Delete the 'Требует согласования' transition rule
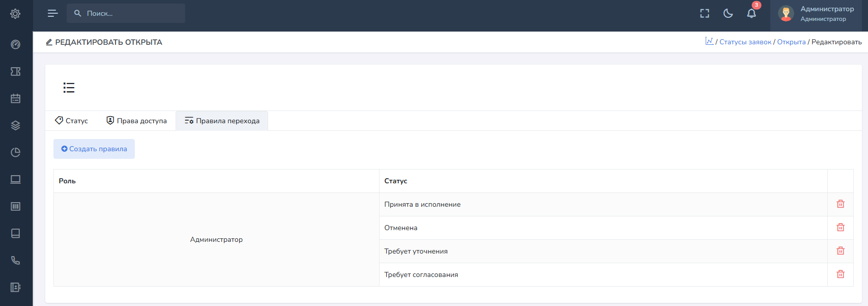Screen dimensions: 868x306 840,274
